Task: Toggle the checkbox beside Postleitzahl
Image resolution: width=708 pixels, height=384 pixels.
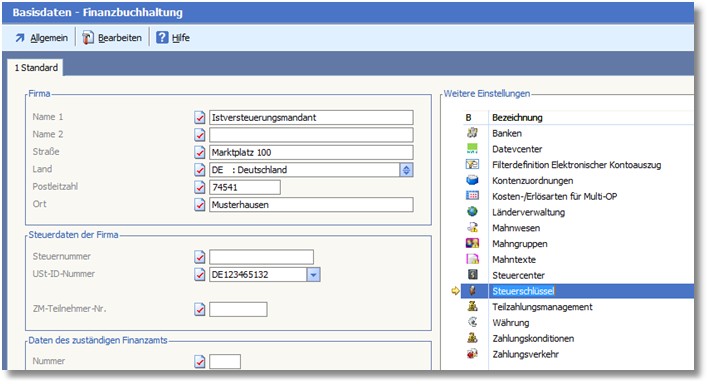Action: click(x=200, y=187)
